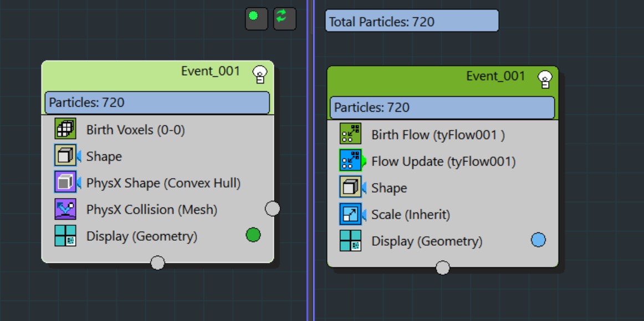This screenshot has height=321, width=644.
Task: Click left Event_001 title
Action: pyautogui.click(x=210, y=71)
